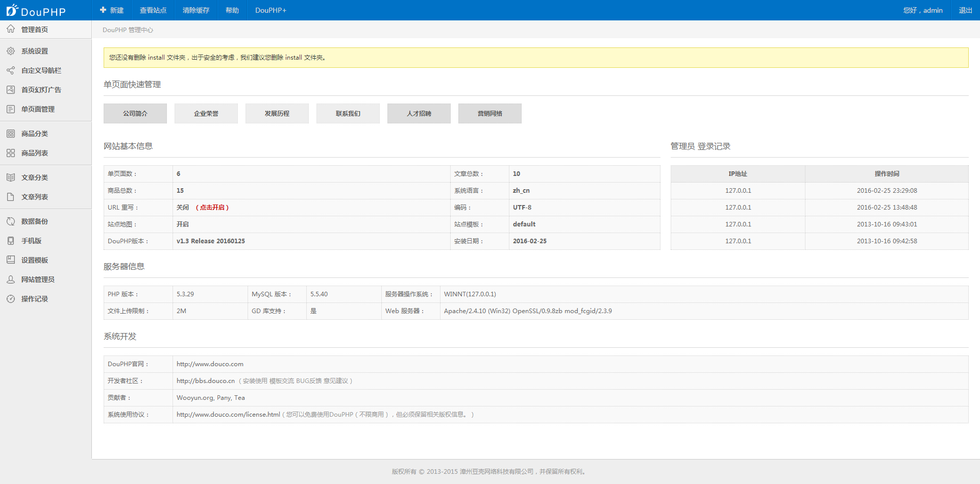Click the clock icon for 操作记录
The image size is (980, 484).
[x=11, y=299]
